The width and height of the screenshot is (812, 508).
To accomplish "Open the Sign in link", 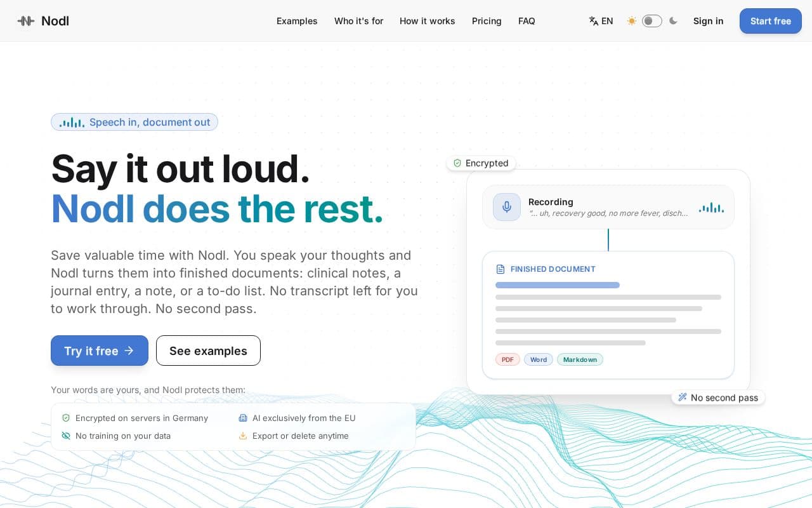I will pyautogui.click(x=708, y=21).
